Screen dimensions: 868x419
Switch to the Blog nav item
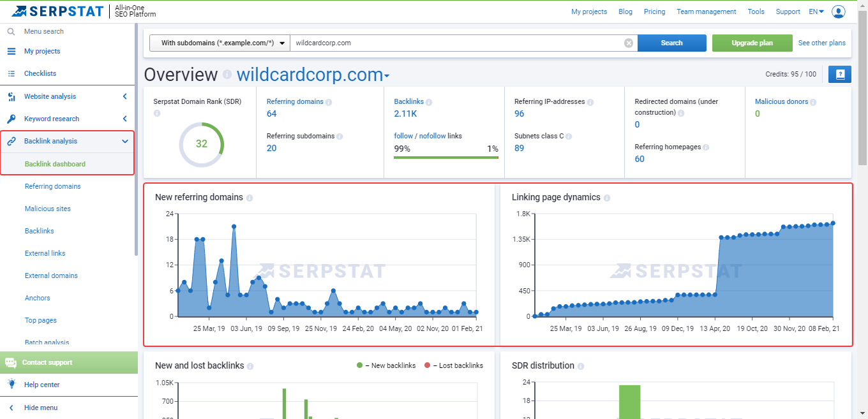(x=625, y=11)
